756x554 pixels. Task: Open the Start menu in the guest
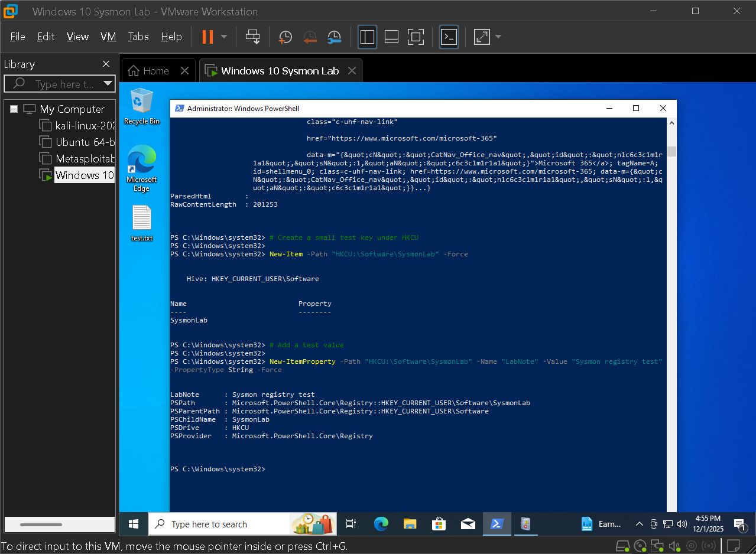[x=132, y=524]
